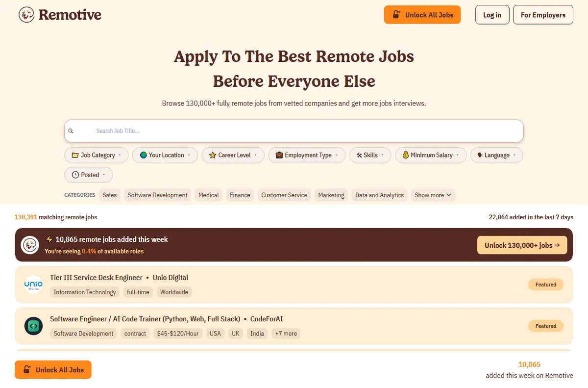
Task: Click the UK location tag
Action: pyautogui.click(x=236, y=334)
